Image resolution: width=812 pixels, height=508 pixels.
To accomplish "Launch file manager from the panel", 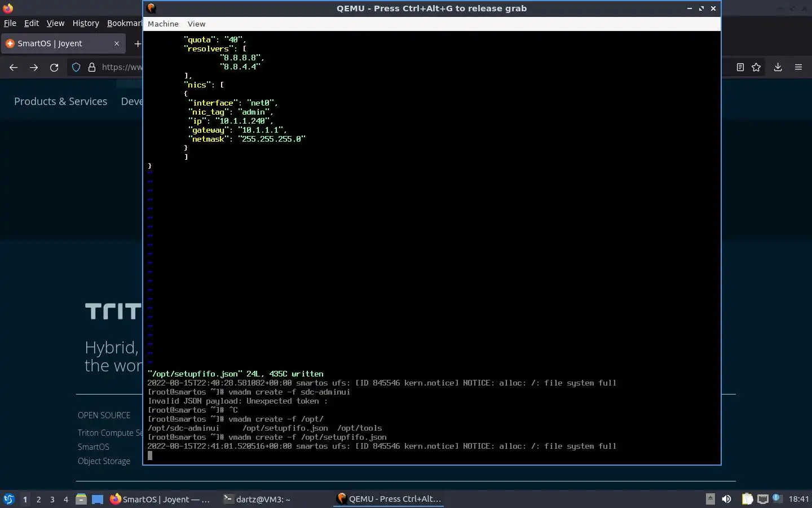I will (x=81, y=499).
